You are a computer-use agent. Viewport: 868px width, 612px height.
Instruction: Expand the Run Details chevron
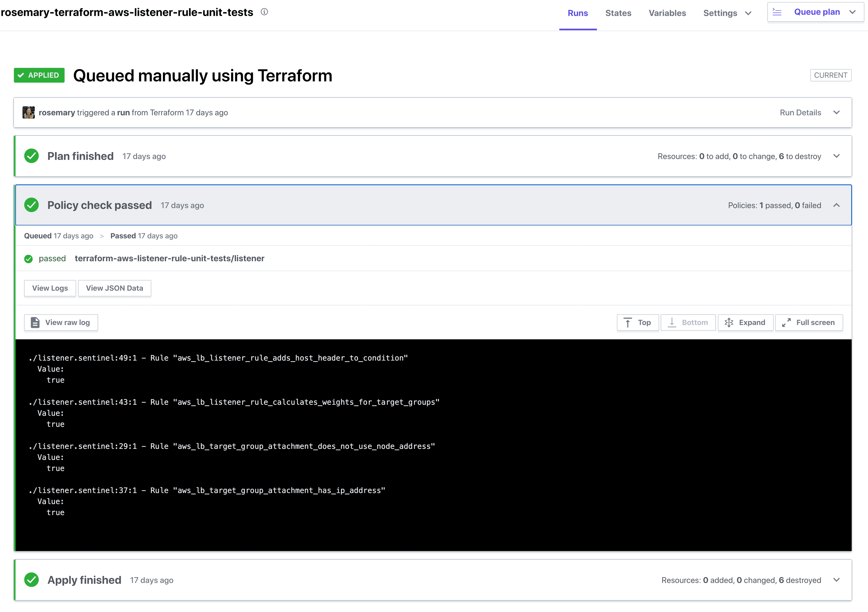(x=837, y=113)
